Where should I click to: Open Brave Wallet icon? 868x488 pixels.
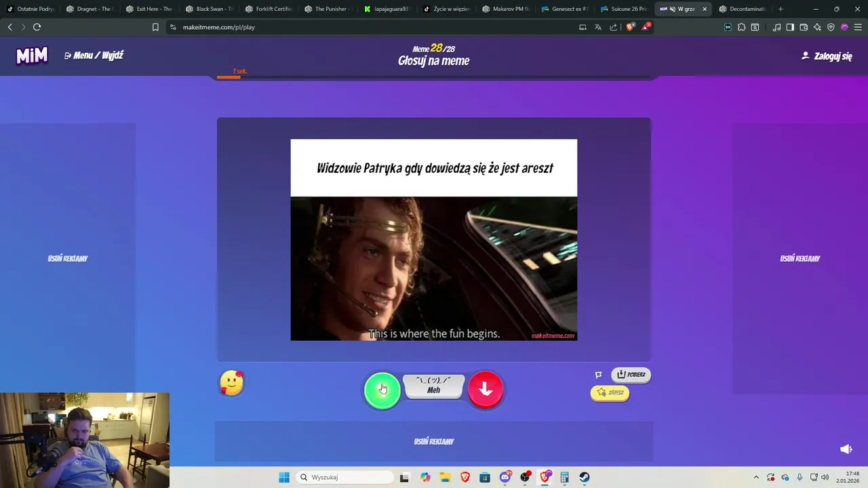(x=804, y=27)
